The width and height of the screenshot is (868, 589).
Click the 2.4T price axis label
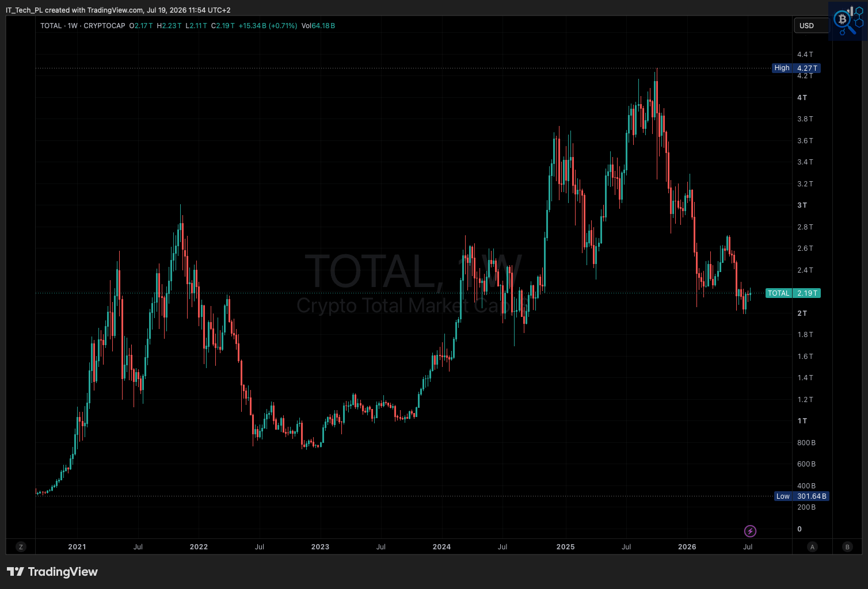(805, 270)
